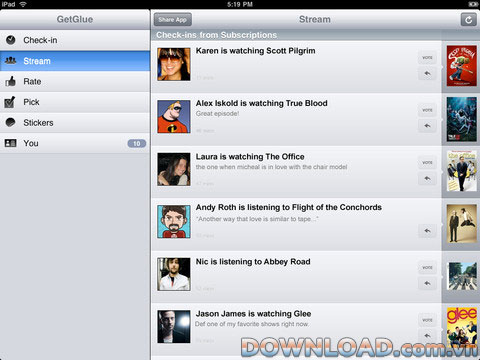Click 'Karen is watching Scott Pilgrim' text

pyautogui.click(x=255, y=51)
